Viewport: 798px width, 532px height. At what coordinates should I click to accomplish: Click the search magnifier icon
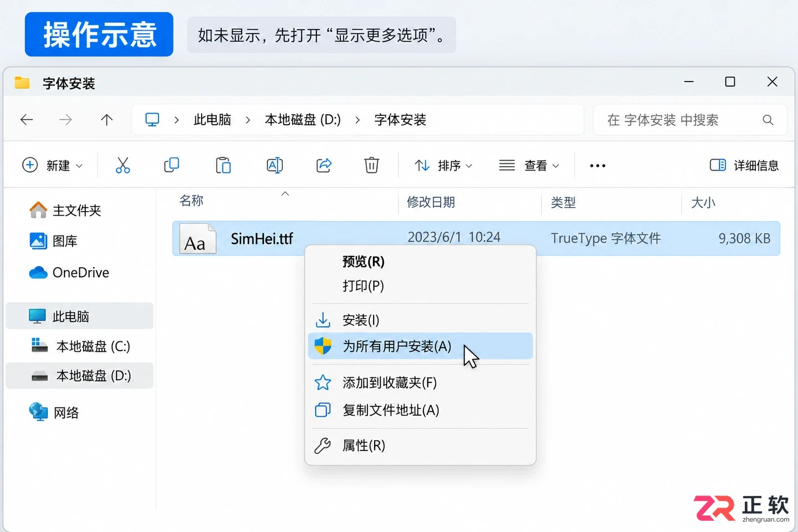tap(768, 120)
